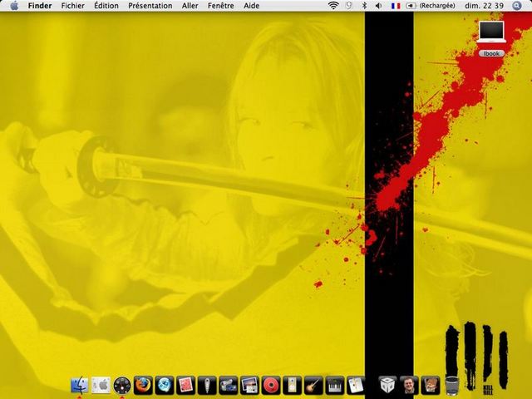
Task: Select the Ibook drive desktop icon
Action: pyautogui.click(x=491, y=32)
